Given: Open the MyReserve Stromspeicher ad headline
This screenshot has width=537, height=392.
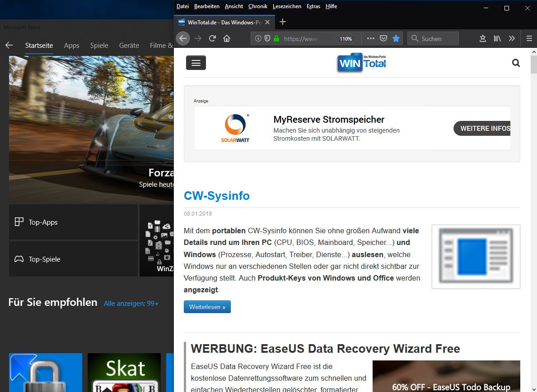Looking at the screenshot, I should click(x=329, y=120).
